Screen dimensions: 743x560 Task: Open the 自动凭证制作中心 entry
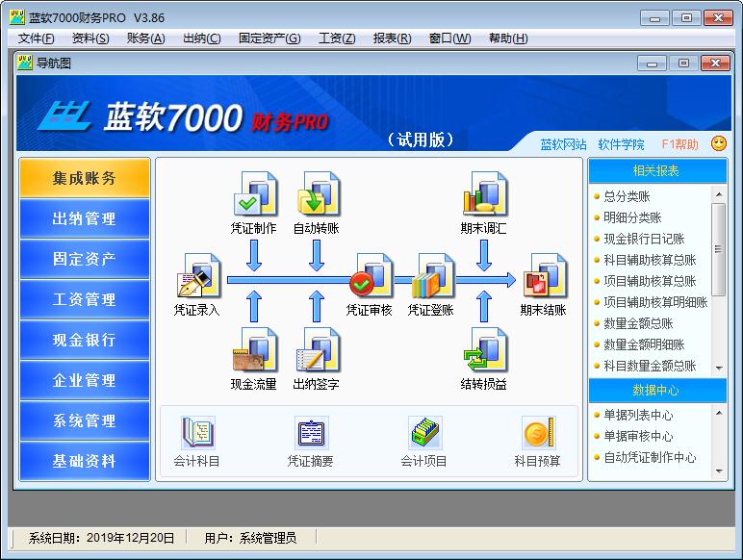(x=650, y=457)
